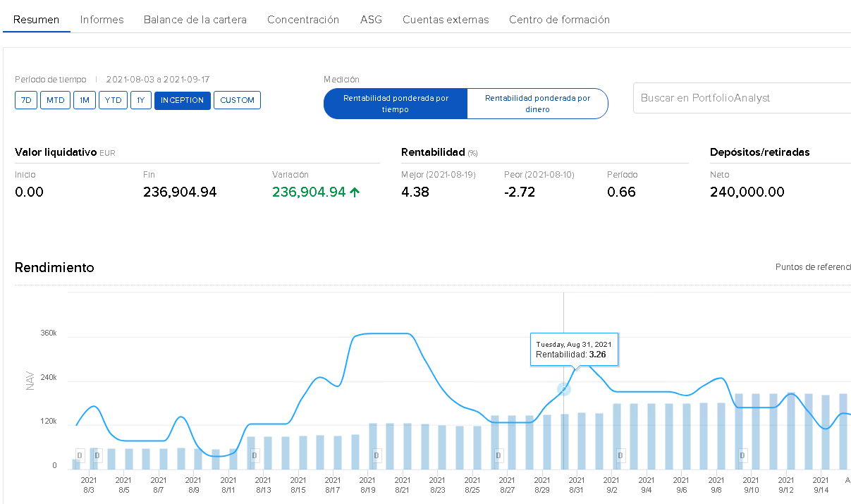Click the highlighted Aug 31 point on line
851x504 pixels.
(563, 389)
